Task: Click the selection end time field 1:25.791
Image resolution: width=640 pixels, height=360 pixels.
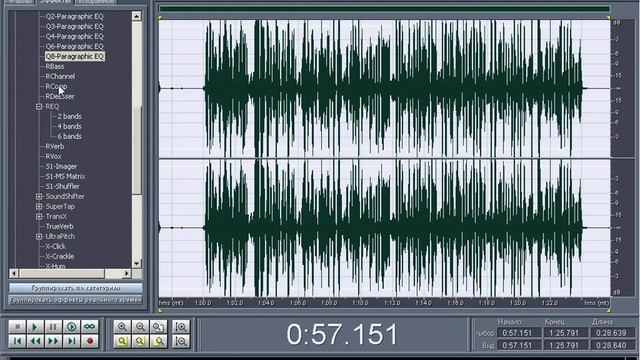Action: click(x=564, y=333)
